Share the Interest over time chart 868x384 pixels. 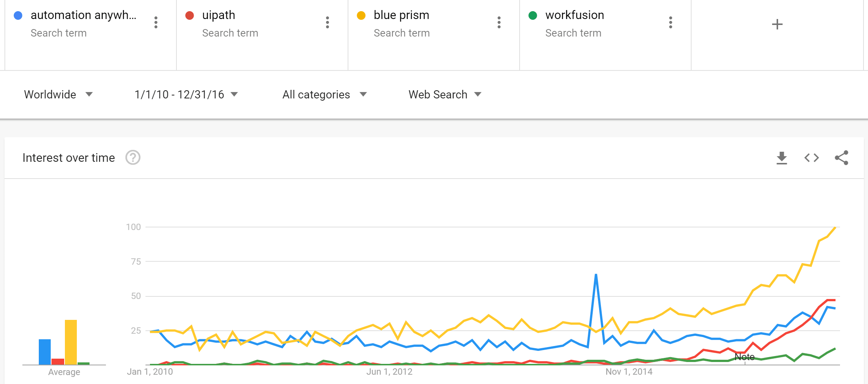coord(842,158)
